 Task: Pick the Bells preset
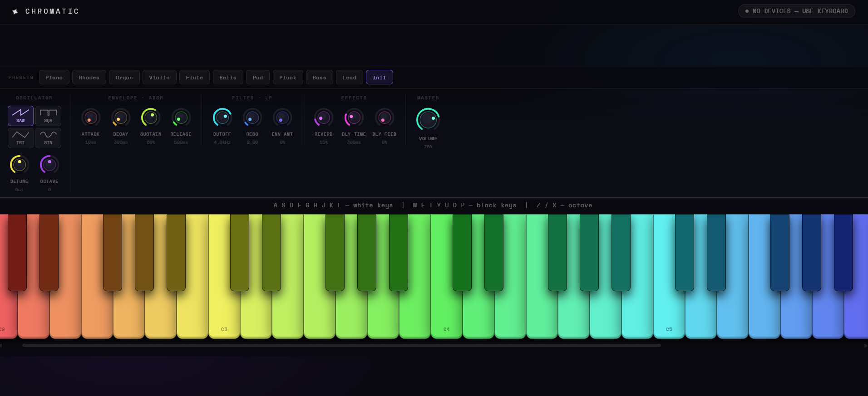coord(228,78)
